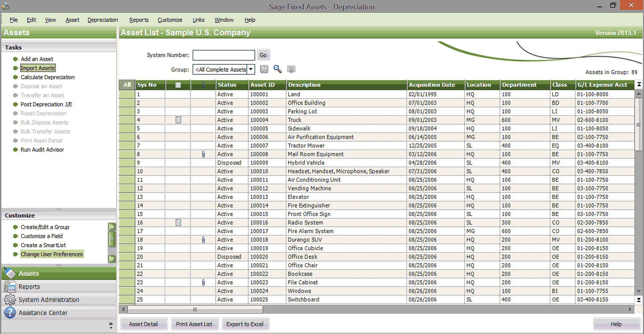Screen dimensions: 644x334
Task: Select row selector for asset 6
Action: (x=127, y=137)
